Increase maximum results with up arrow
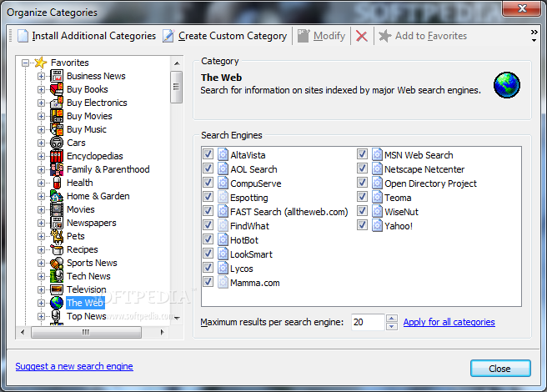547x392 pixels. point(392,318)
